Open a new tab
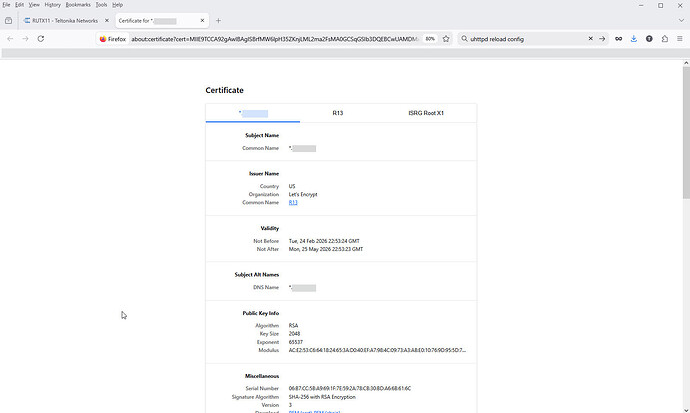690x413 pixels. click(x=218, y=20)
